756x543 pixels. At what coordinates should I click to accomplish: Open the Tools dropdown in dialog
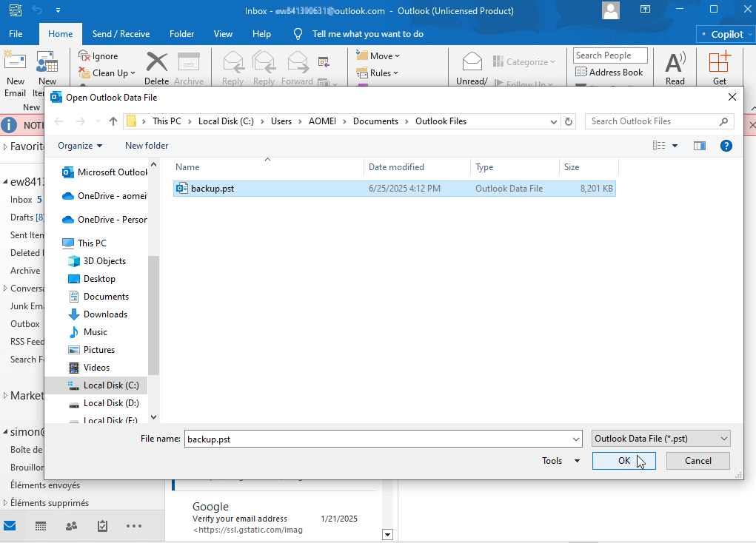(561, 461)
